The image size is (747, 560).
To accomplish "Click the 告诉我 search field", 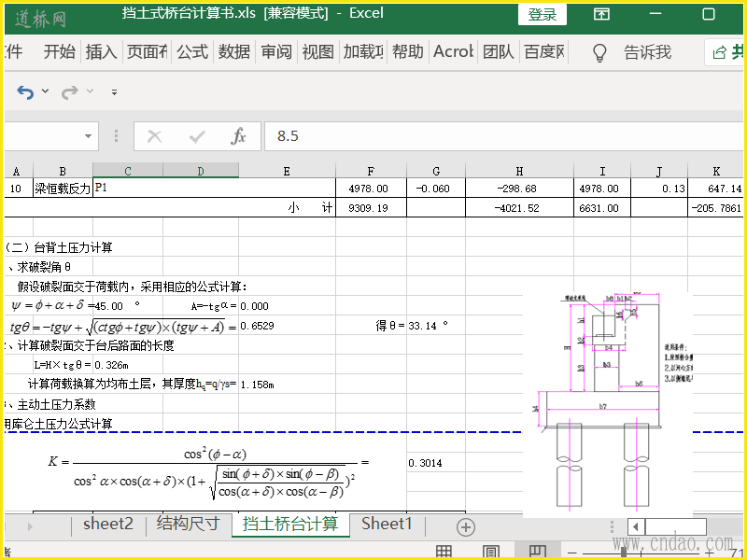I will click(648, 52).
